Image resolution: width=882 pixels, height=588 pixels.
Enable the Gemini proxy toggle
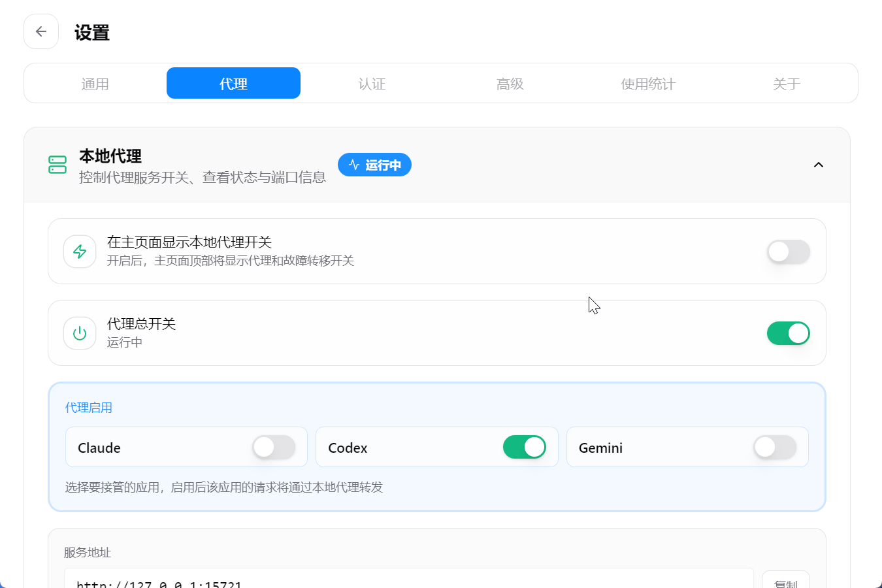[775, 448]
